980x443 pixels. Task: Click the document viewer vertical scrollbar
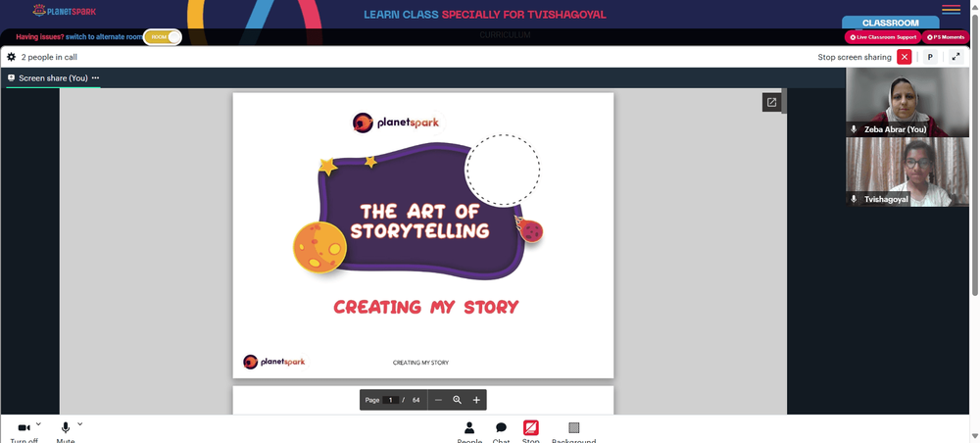(784, 101)
